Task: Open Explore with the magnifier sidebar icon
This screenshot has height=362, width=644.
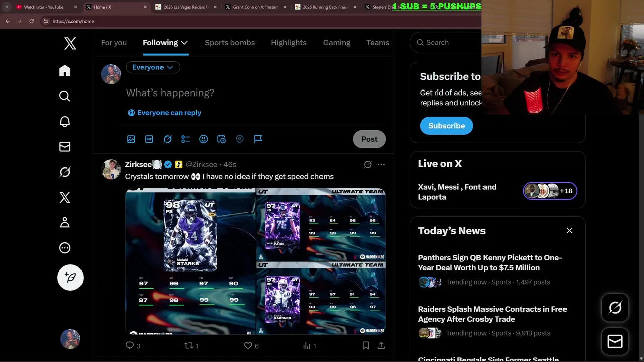Action: click(x=65, y=96)
